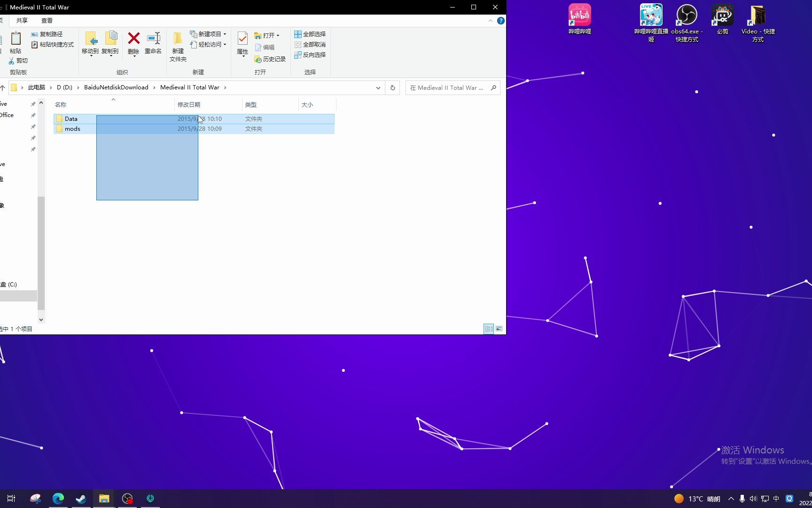Open Steam from the taskbar

(81, 499)
